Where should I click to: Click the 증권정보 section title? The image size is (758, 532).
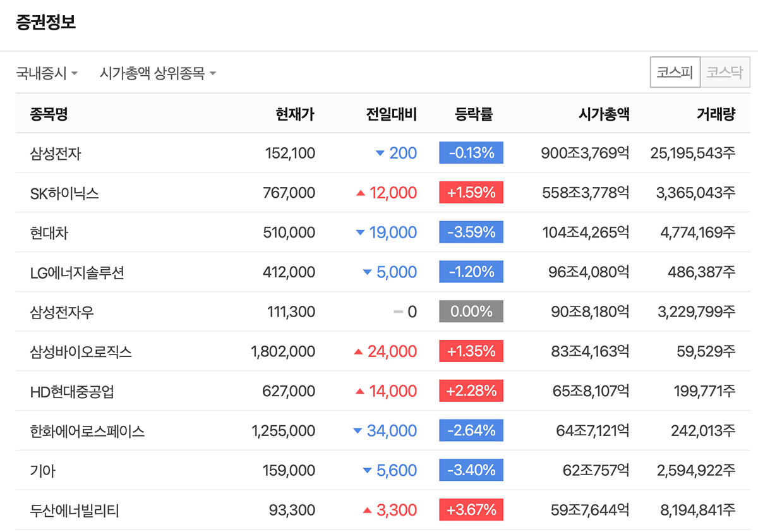click(x=45, y=23)
